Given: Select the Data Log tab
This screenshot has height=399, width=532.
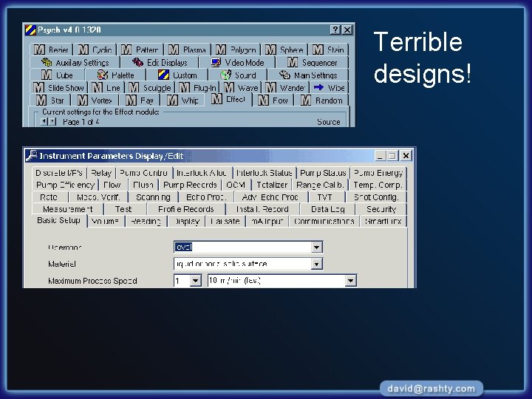Looking at the screenshot, I should pyautogui.click(x=328, y=209).
